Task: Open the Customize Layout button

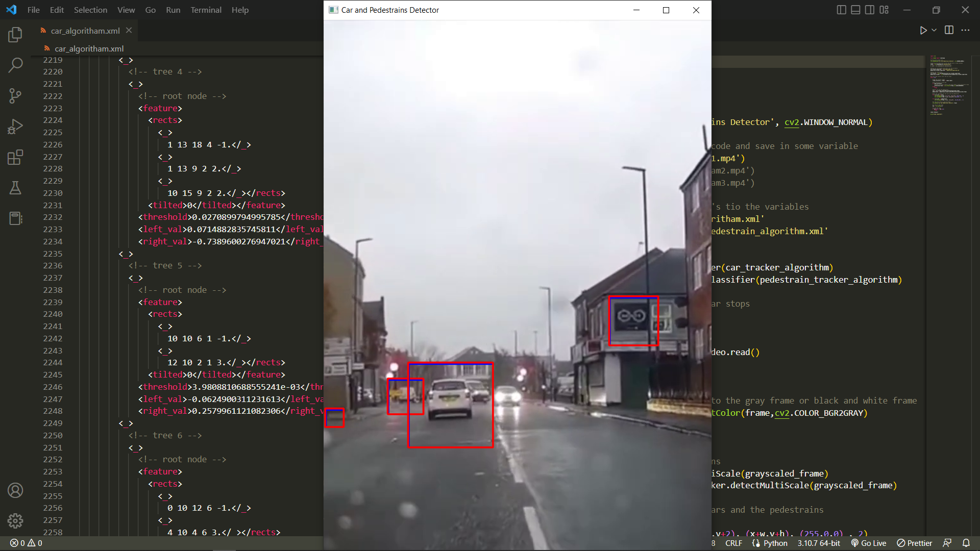Action: click(884, 10)
